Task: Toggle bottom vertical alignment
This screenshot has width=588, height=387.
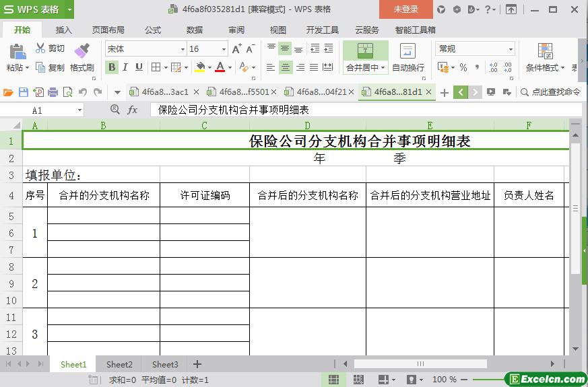Action: (x=298, y=48)
